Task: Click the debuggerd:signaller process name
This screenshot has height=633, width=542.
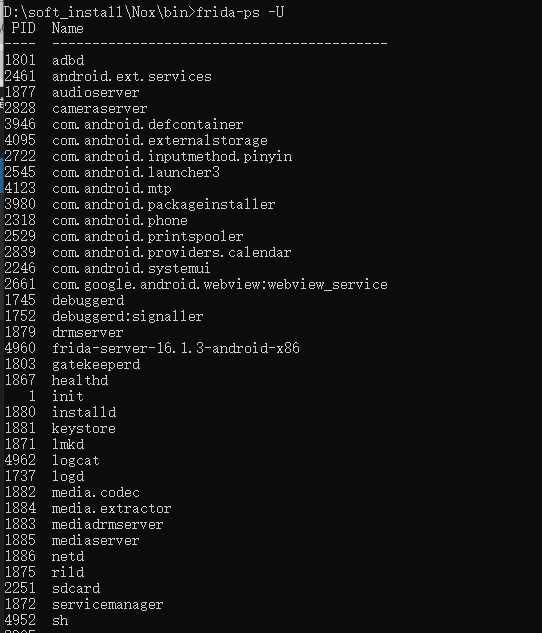Action: coord(128,316)
